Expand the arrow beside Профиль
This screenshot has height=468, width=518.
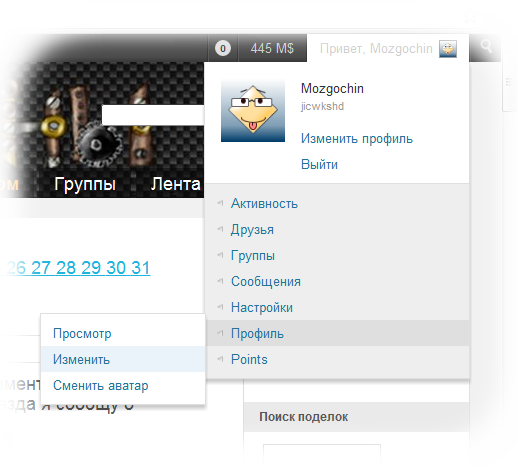220,333
